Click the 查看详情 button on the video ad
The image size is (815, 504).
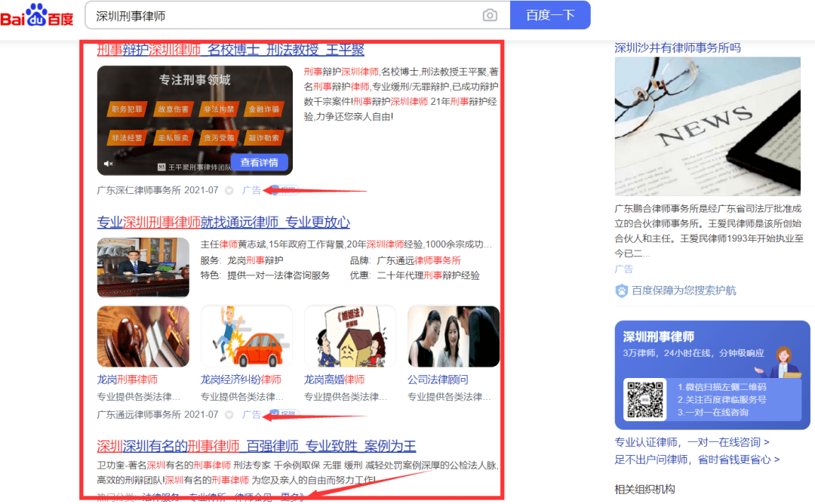(x=259, y=163)
